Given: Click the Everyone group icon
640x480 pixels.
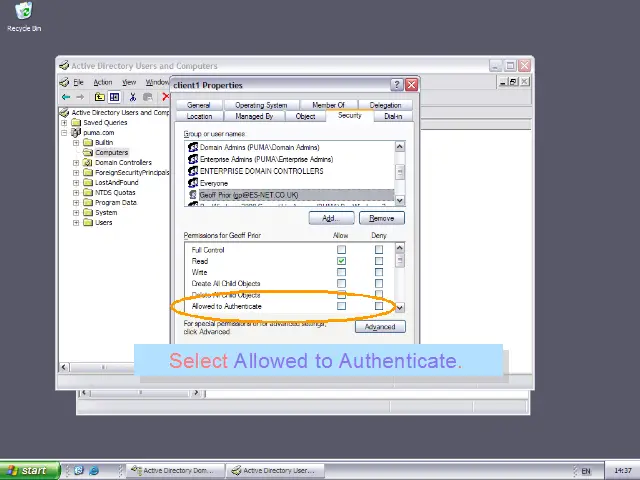Looking at the screenshot, I should [x=193, y=183].
